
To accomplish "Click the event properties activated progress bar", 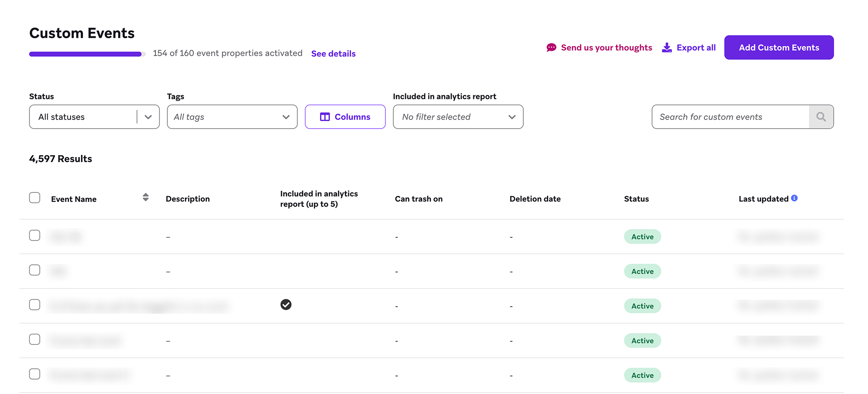I will [87, 54].
